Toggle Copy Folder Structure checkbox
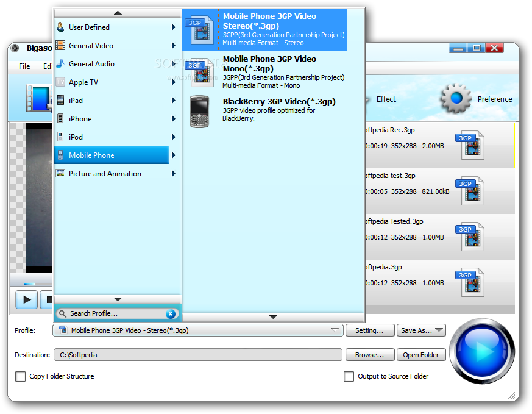Screen dimensions: 532x414 coord(20,376)
